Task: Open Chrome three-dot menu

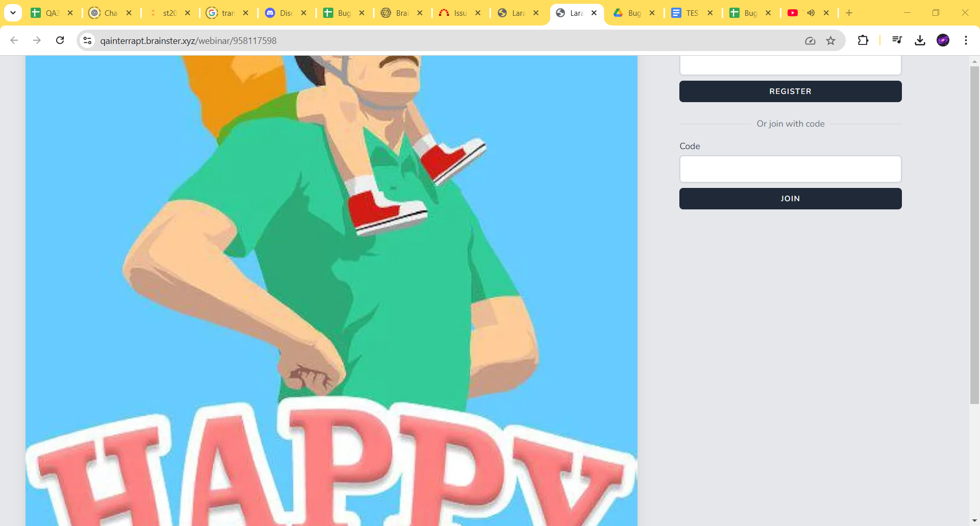Action: click(966, 40)
